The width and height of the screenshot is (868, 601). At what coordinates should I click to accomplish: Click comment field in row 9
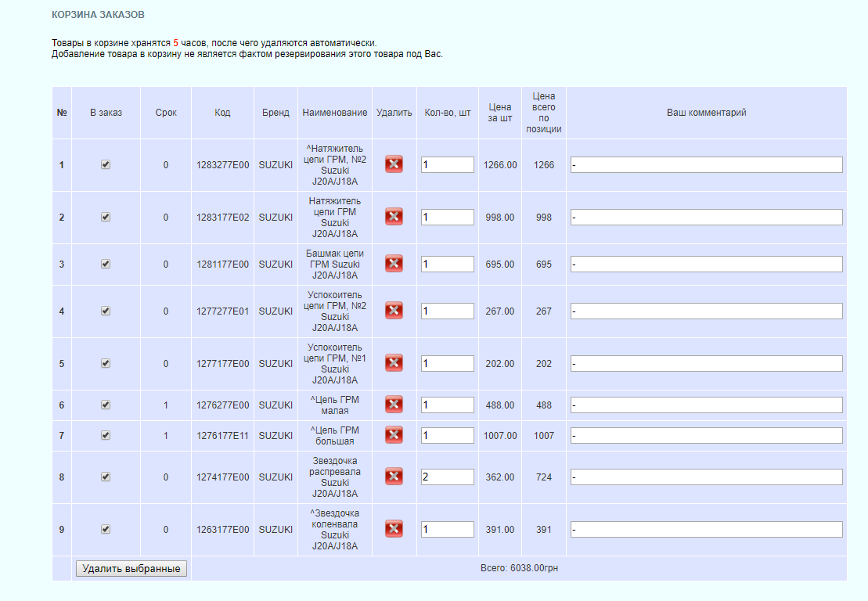706,529
